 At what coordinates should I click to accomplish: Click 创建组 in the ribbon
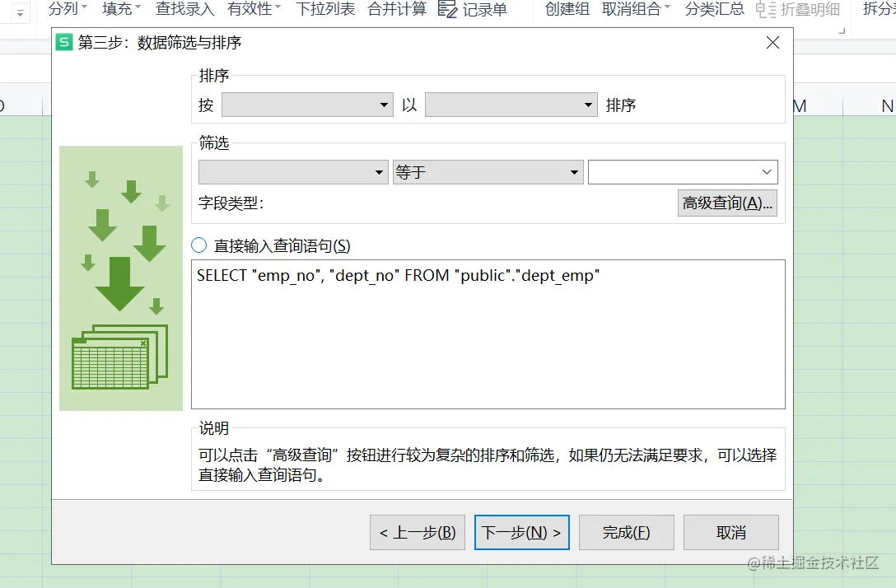click(x=567, y=8)
